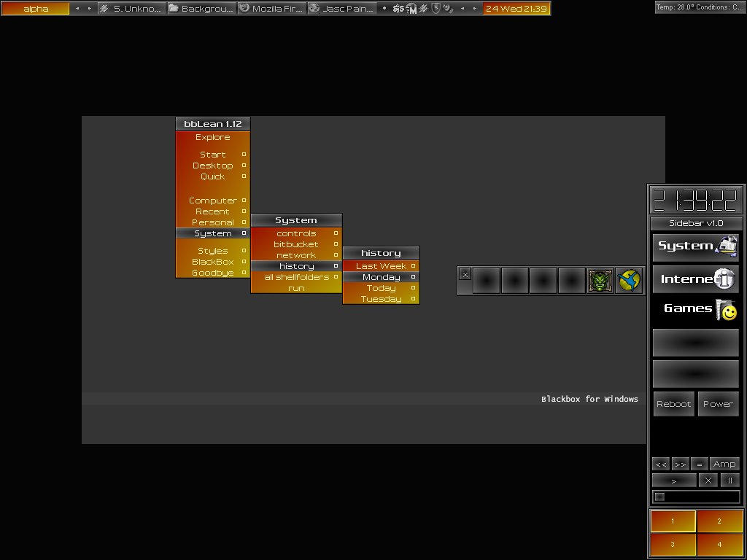
Task: Click the Reboot button in the sidebar
Action: [x=673, y=403]
